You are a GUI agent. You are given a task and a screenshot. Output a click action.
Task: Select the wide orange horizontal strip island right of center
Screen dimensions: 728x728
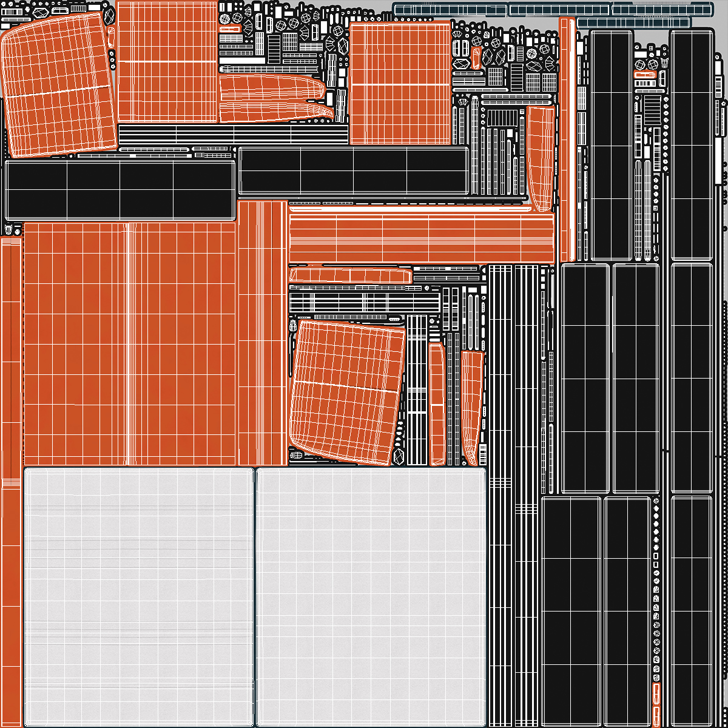(422, 238)
